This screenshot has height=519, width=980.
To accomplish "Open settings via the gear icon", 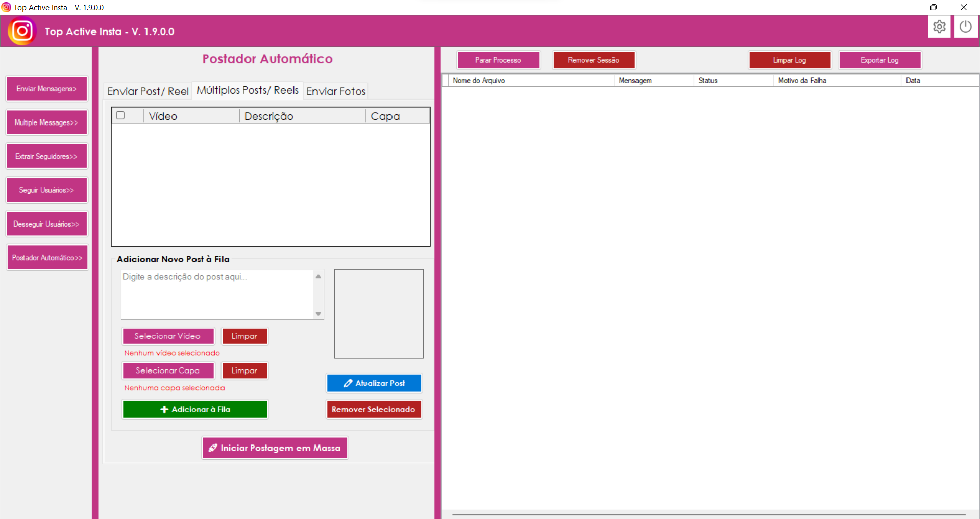I will [x=939, y=27].
